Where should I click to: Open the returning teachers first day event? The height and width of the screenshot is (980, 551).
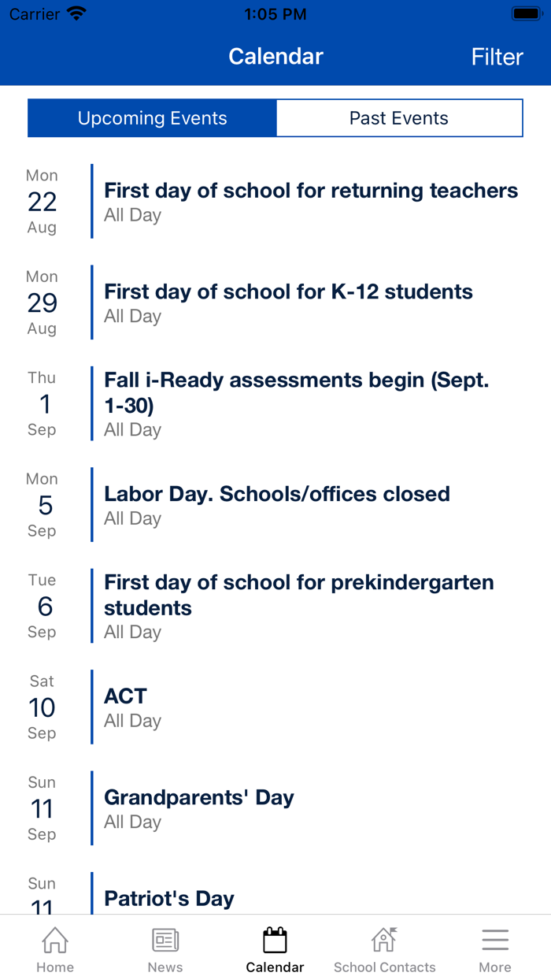click(x=311, y=200)
